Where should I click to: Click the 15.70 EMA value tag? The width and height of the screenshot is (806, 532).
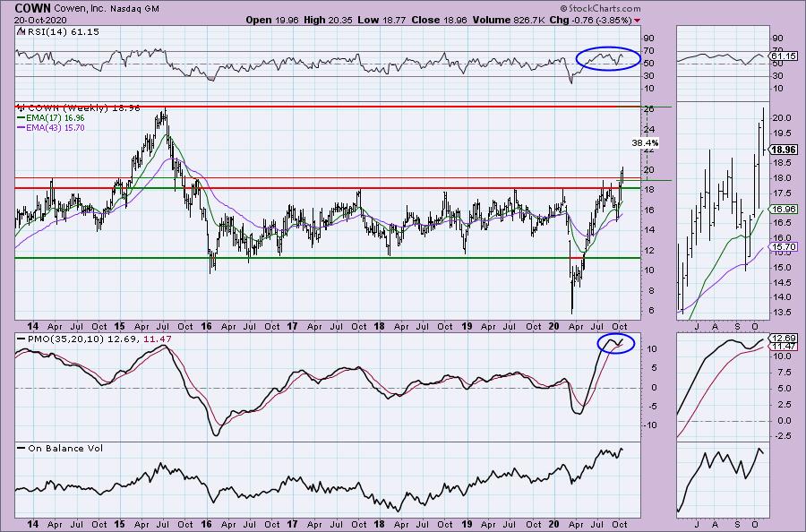point(784,247)
